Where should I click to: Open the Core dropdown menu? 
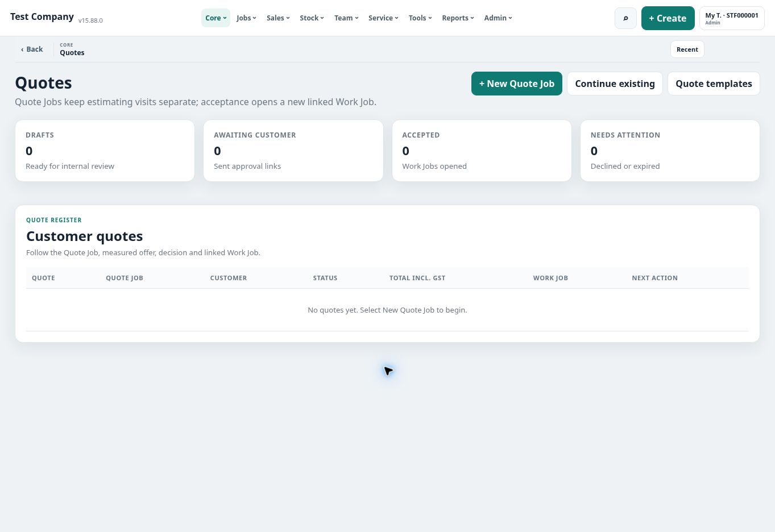click(215, 18)
